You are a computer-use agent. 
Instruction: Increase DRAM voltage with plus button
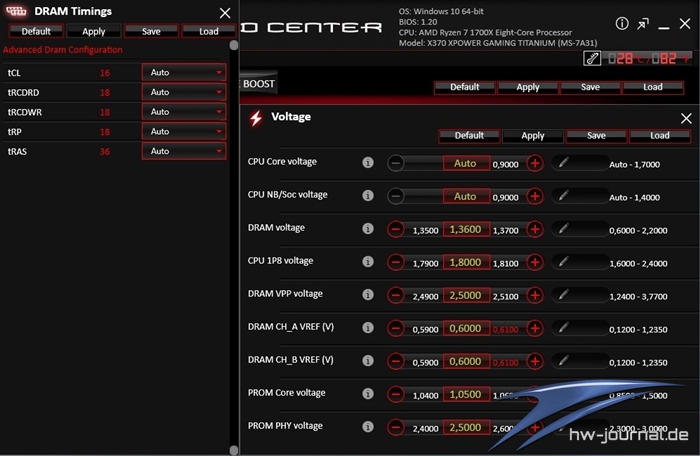pos(535,230)
